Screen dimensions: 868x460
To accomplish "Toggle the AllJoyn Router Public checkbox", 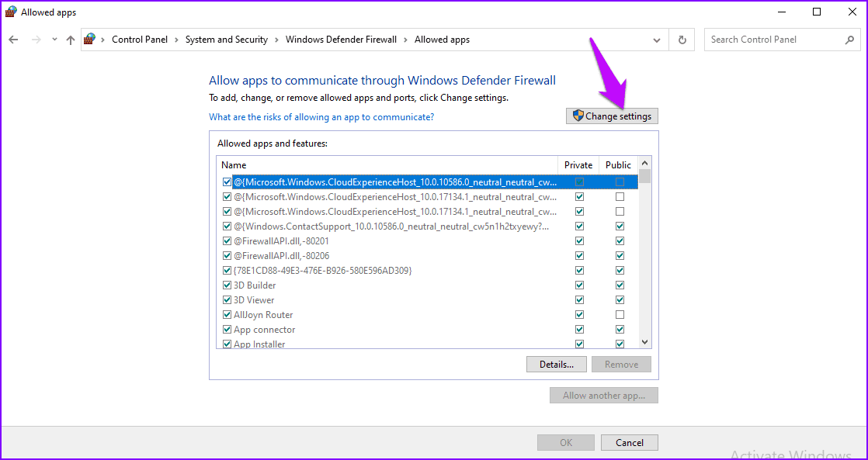I will (x=620, y=315).
